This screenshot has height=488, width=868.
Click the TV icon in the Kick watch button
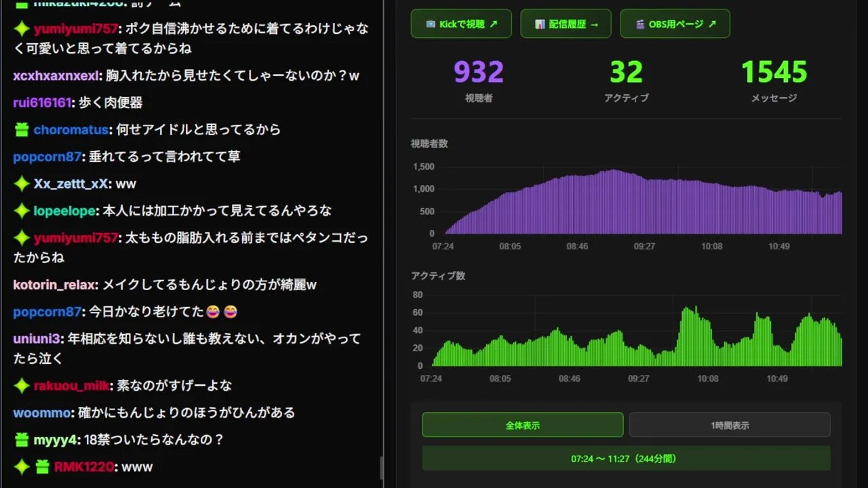click(431, 24)
